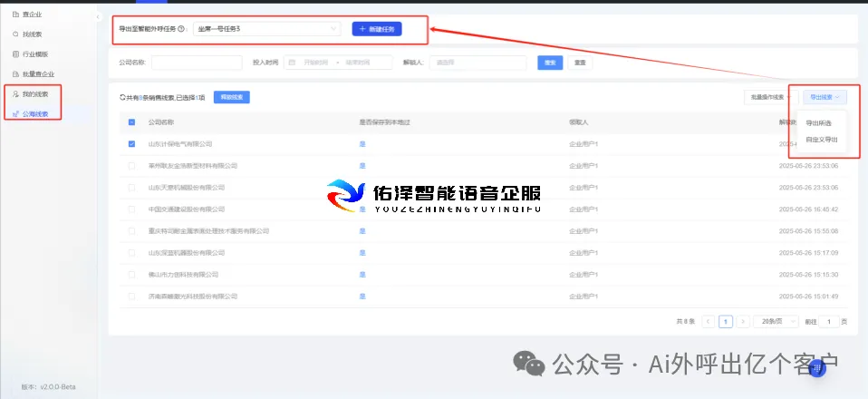Focus the 公司名称 search input
868x399 pixels.
pos(197,63)
